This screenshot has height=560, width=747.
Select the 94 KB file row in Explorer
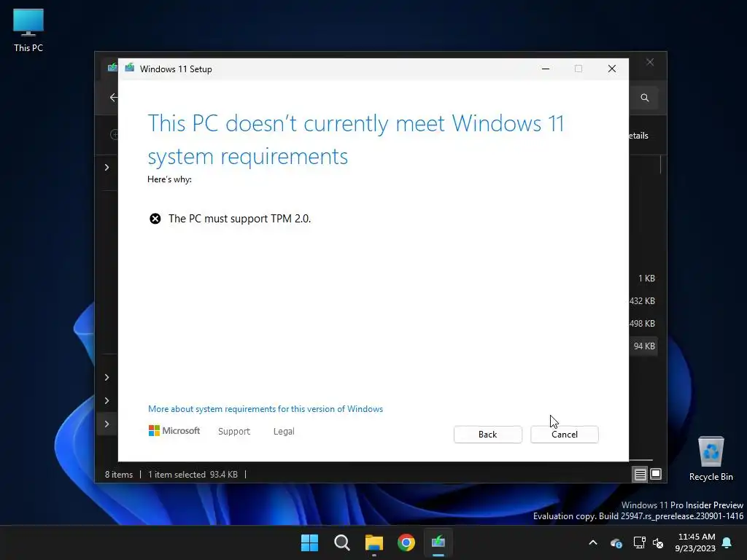click(644, 346)
